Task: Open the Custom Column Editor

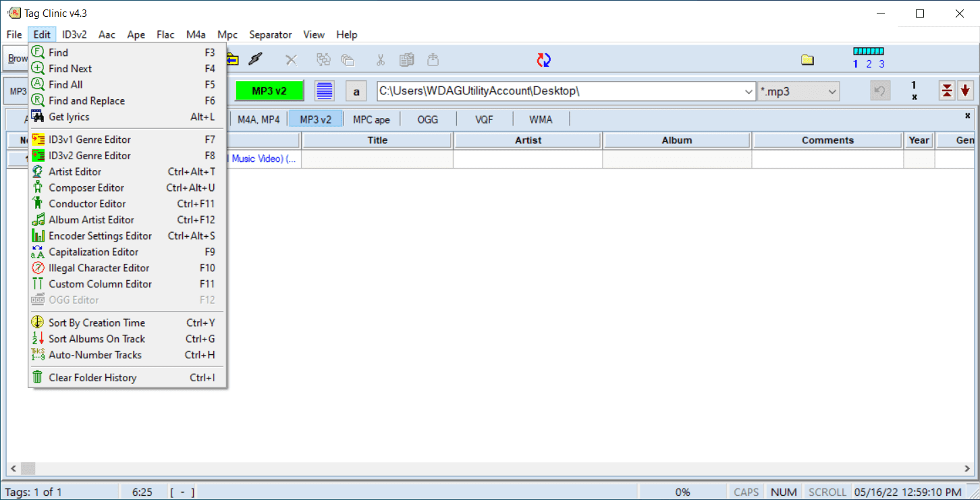Action: click(127, 285)
